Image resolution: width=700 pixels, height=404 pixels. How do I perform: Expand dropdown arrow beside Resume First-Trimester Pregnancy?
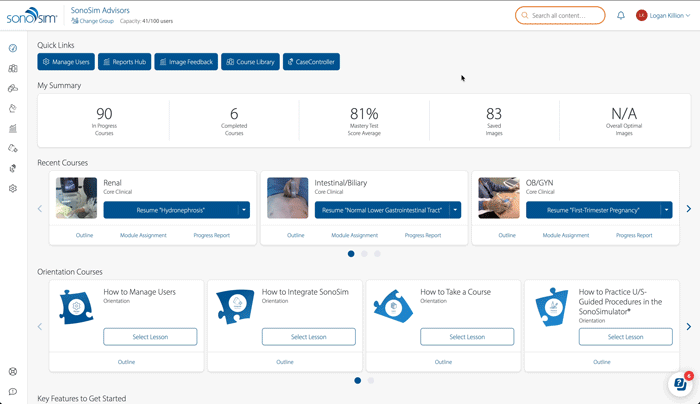(666, 210)
